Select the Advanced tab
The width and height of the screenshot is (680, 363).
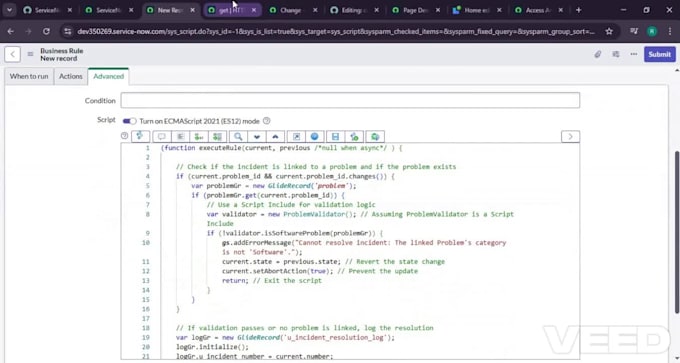[108, 76]
